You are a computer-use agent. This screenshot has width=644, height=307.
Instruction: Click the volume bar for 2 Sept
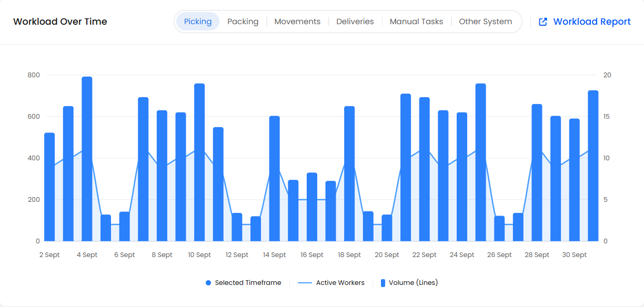49,187
